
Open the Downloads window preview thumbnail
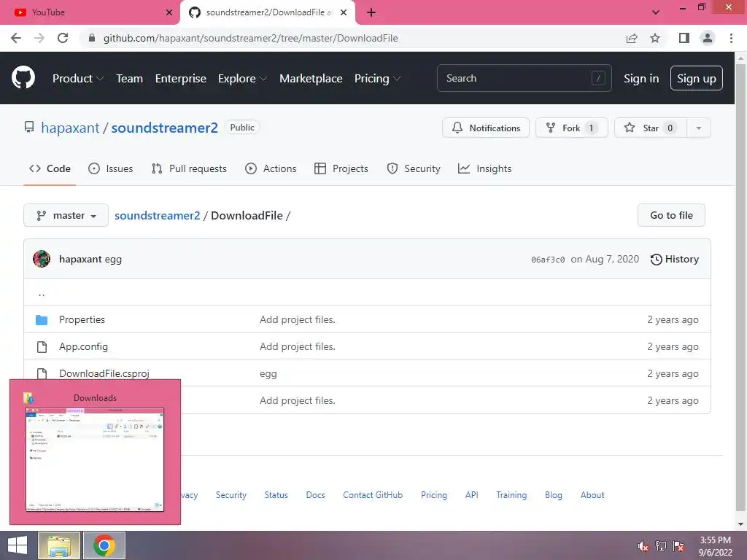95,459
